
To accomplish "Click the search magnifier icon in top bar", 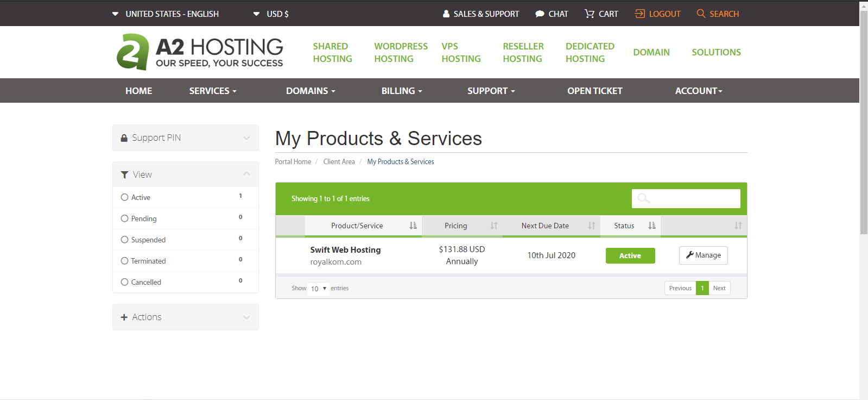I will click(x=701, y=14).
